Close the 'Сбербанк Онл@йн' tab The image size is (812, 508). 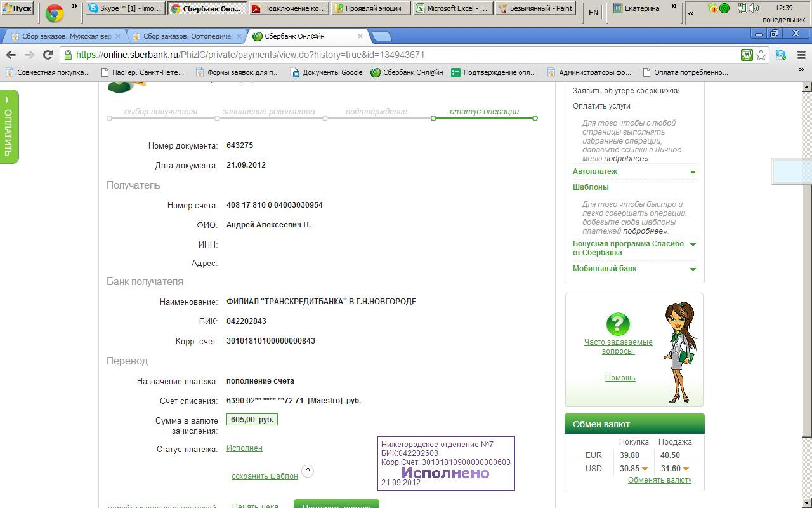(x=359, y=36)
